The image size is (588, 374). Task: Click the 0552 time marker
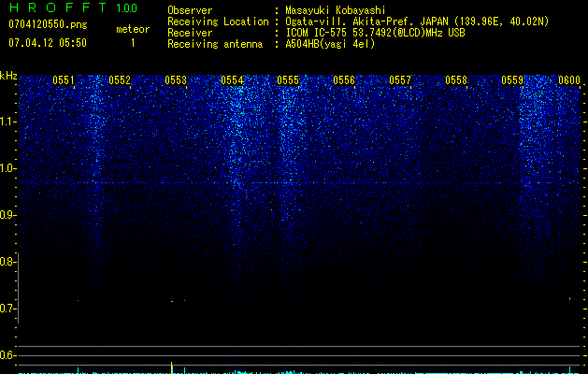(120, 80)
